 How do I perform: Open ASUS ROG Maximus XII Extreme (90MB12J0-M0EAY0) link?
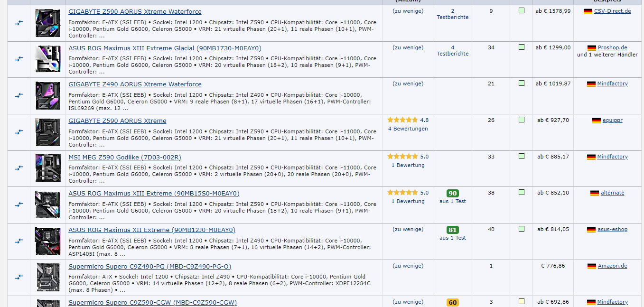[x=152, y=230]
